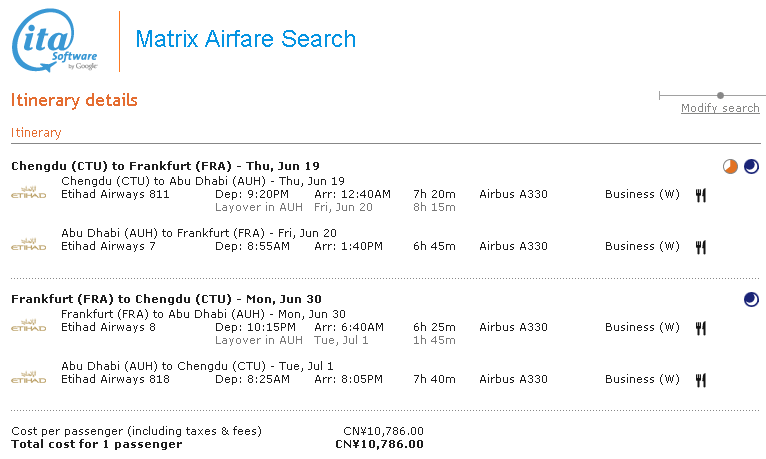766x459 pixels.
Task: Click the Etihad logo beside flight 818
Action: pos(28,376)
